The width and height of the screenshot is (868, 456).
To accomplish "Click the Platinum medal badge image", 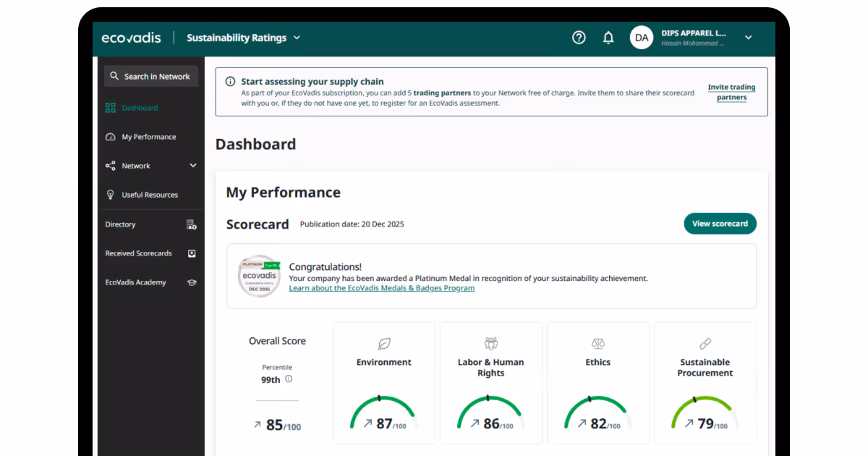I will [260, 276].
